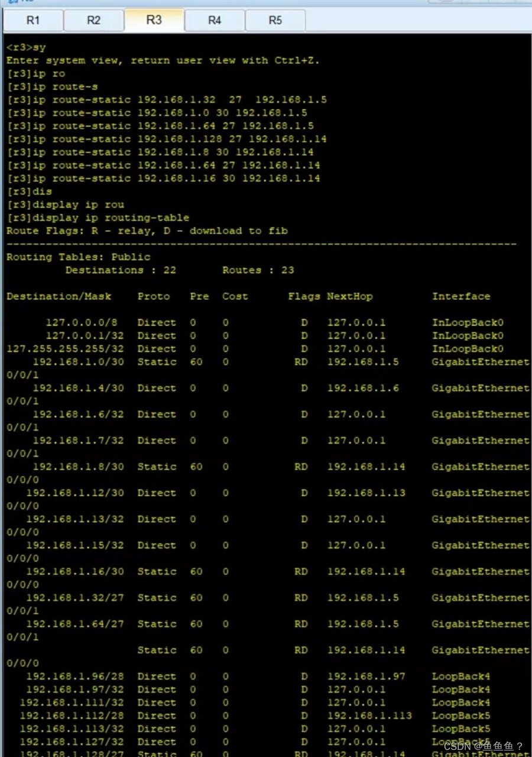
Task: Select destination '192.168.1.64/27' in routing table
Action: click(x=75, y=623)
